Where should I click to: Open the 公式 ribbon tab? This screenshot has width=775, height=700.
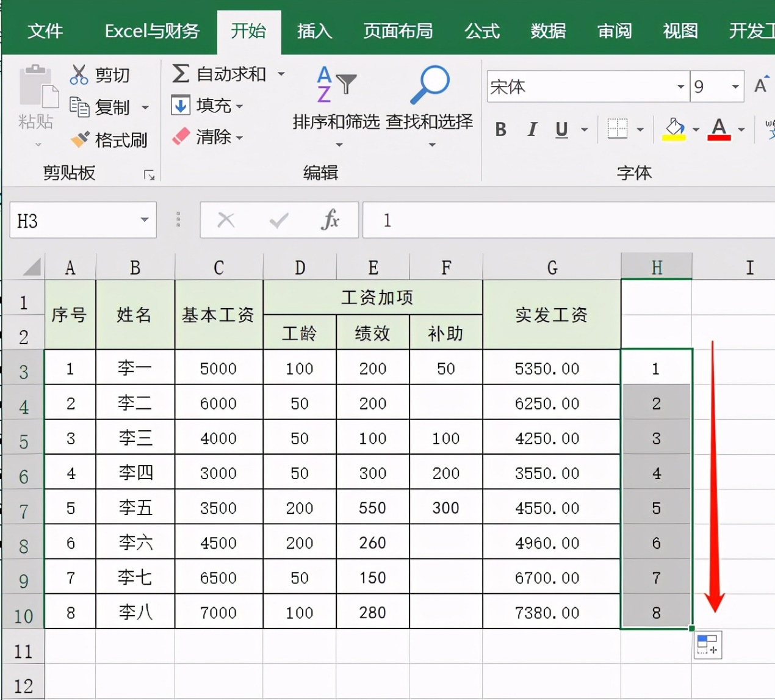[481, 32]
